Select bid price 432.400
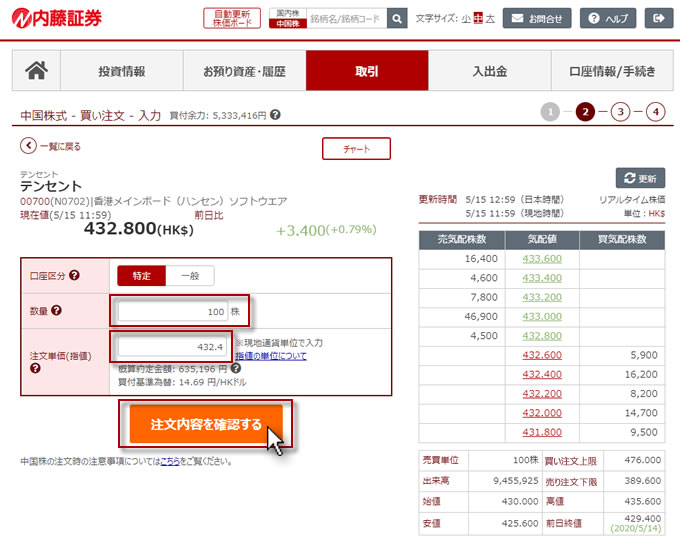 coord(542,375)
